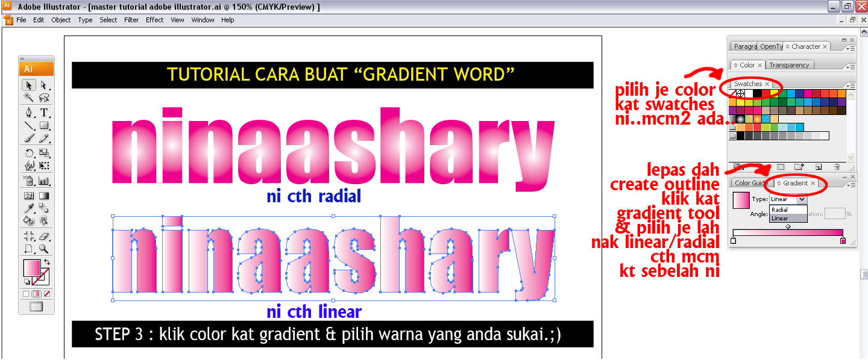
Task: Switch to the Transparency tab
Action: 790,64
